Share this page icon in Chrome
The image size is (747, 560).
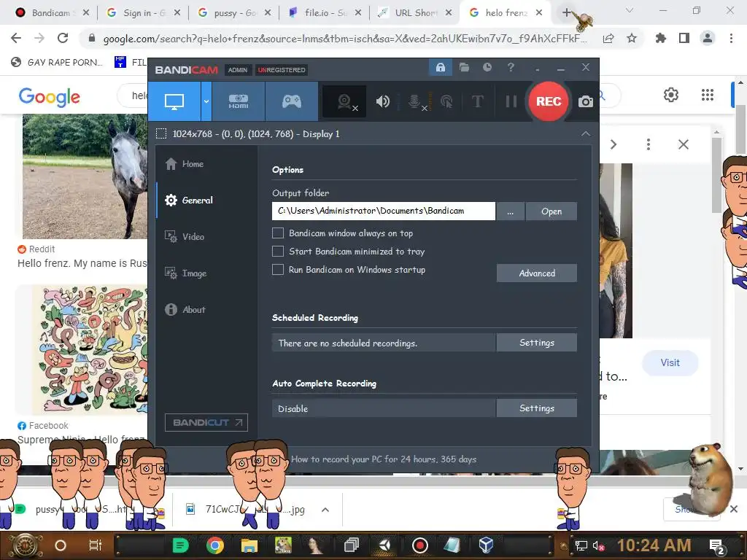(608, 38)
